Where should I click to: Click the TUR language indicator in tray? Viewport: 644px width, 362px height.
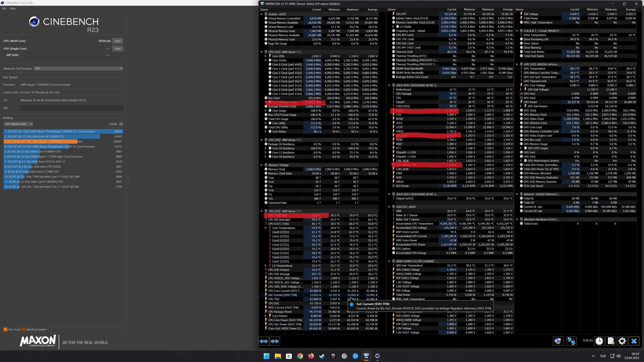pyautogui.click(x=603, y=356)
